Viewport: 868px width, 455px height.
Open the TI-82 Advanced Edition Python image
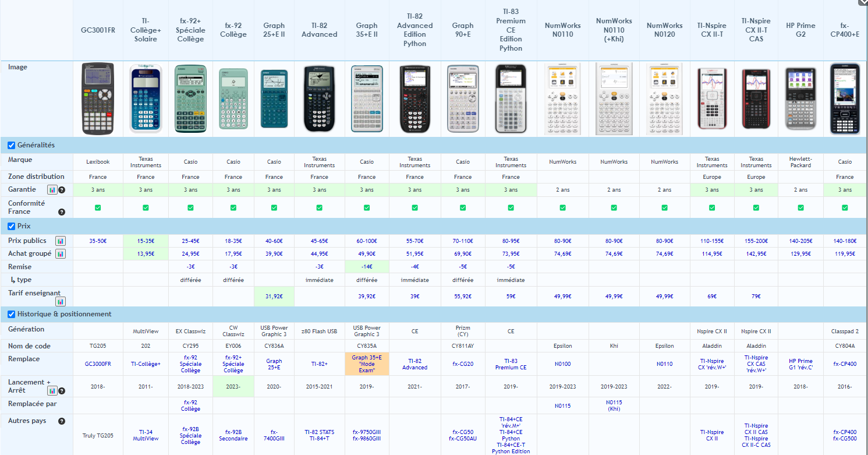click(x=414, y=98)
